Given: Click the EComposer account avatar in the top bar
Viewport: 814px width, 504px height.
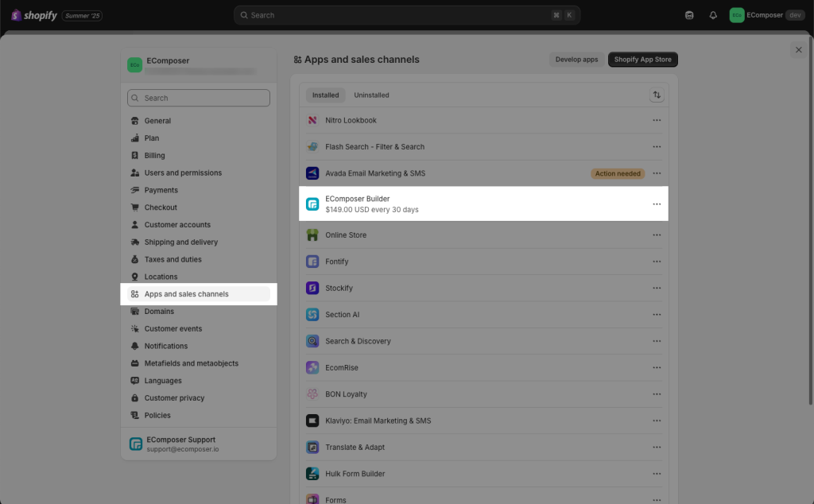Looking at the screenshot, I should pyautogui.click(x=737, y=15).
